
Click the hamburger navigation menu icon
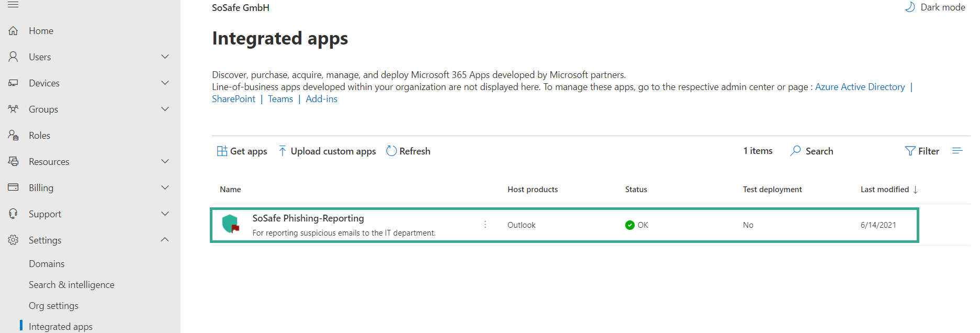point(13,5)
